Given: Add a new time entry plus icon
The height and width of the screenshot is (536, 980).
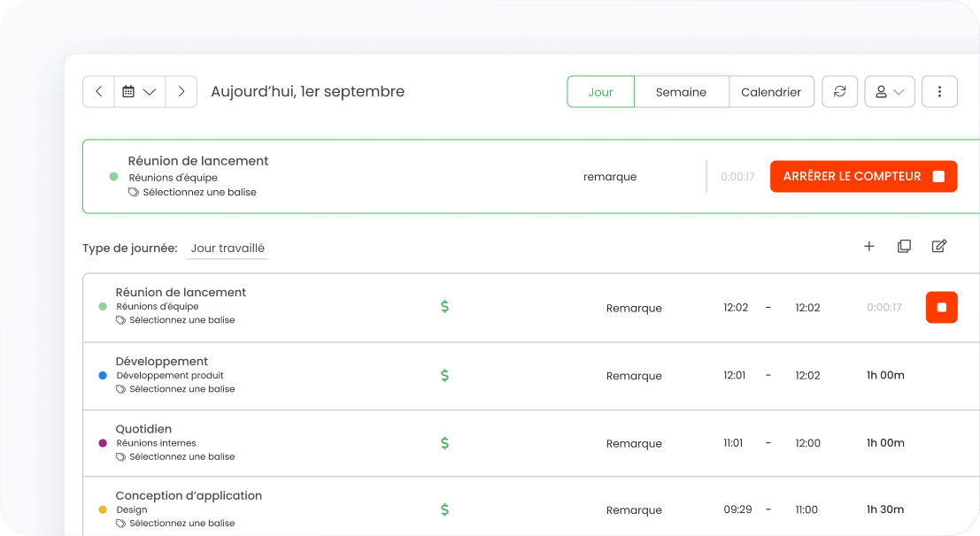Looking at the screenshot, I should pos(868,246).
